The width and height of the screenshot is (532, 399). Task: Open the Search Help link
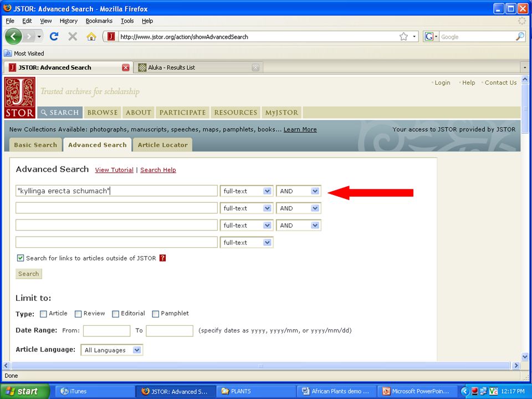pyautogui.click(x=158, y=170)
